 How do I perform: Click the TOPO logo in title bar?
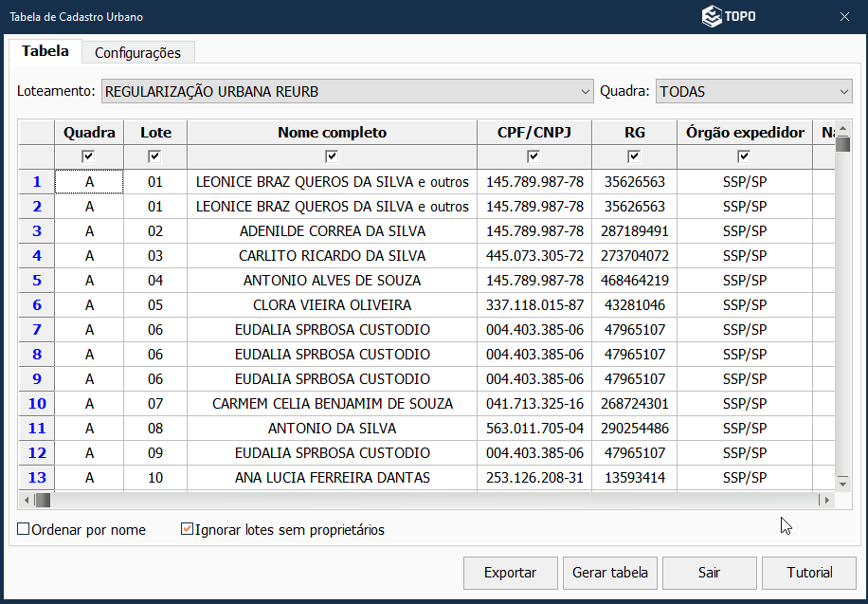[728, 17]
